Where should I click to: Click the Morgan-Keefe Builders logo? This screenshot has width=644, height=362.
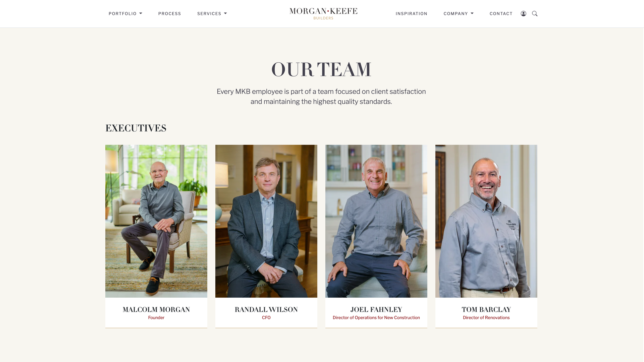pos(322,13)
